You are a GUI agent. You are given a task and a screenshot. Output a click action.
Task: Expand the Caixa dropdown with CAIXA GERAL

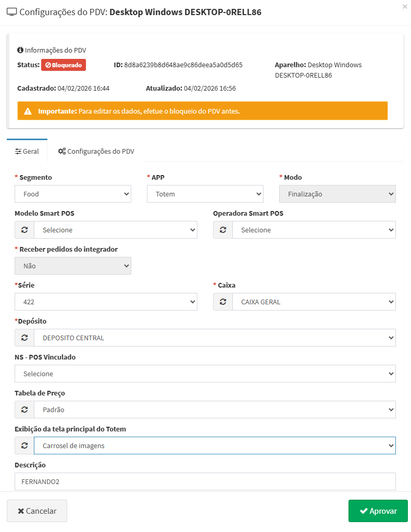(x=314, y=302)
